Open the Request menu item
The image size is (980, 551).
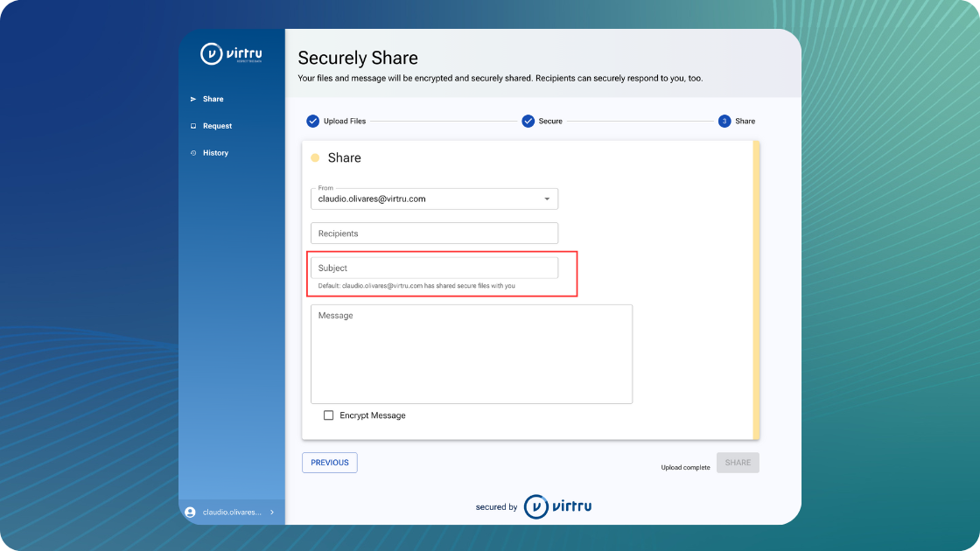click(x=217, y=126)
